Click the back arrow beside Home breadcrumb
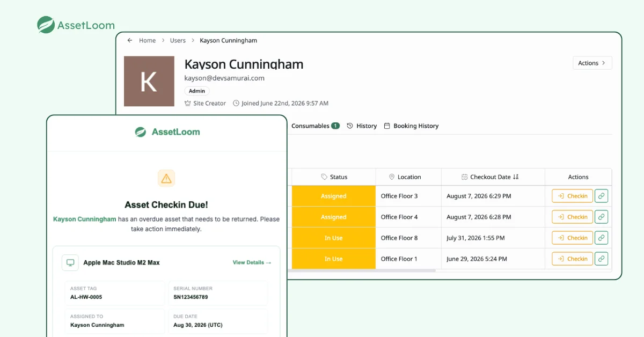 (x=129, y=40)
